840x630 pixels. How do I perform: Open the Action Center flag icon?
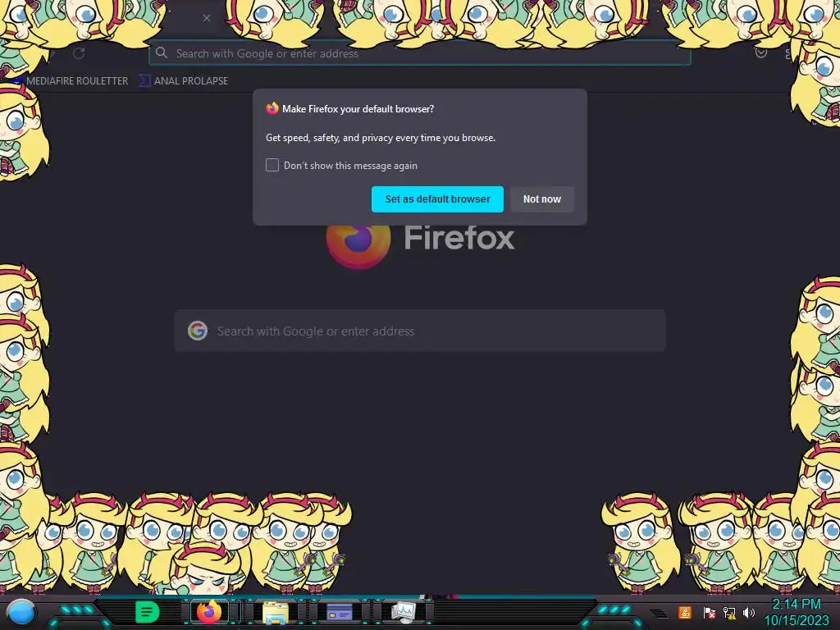click(709, 612)
